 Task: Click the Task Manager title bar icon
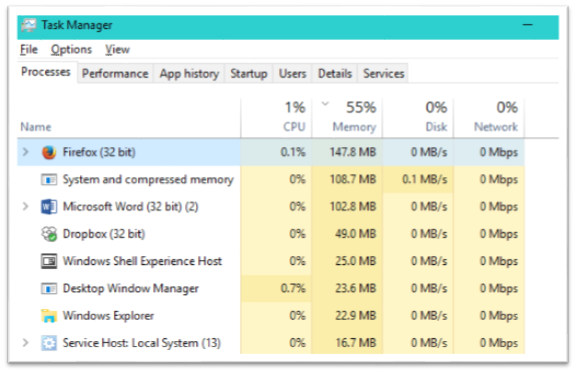(x=29, y=25)
